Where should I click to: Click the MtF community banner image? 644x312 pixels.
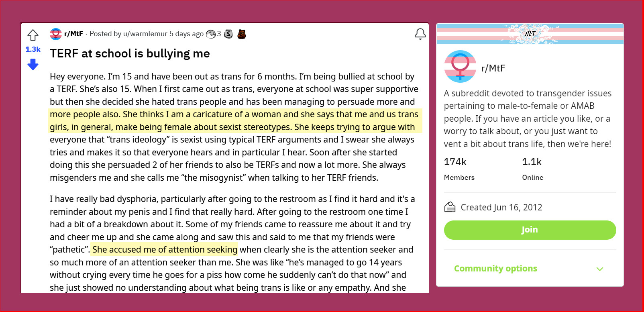click(530, 34)
